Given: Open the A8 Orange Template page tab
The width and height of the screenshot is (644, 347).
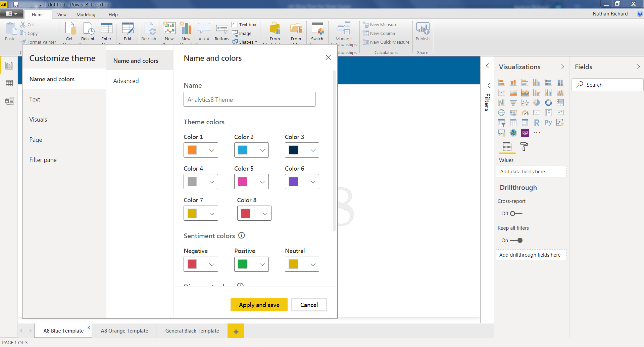Looking at the screenshot, I should (x=124, y=331).
